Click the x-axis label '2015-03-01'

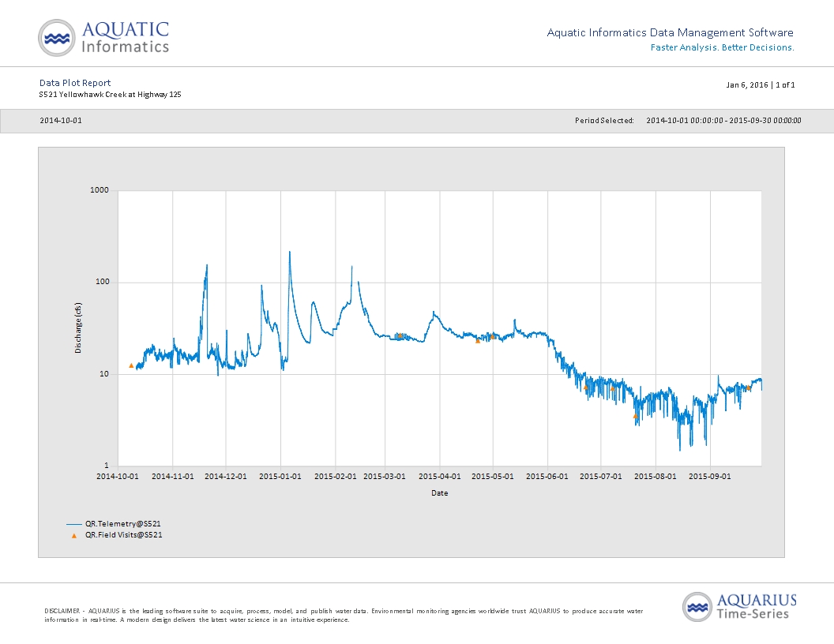[x=385, y=477]
